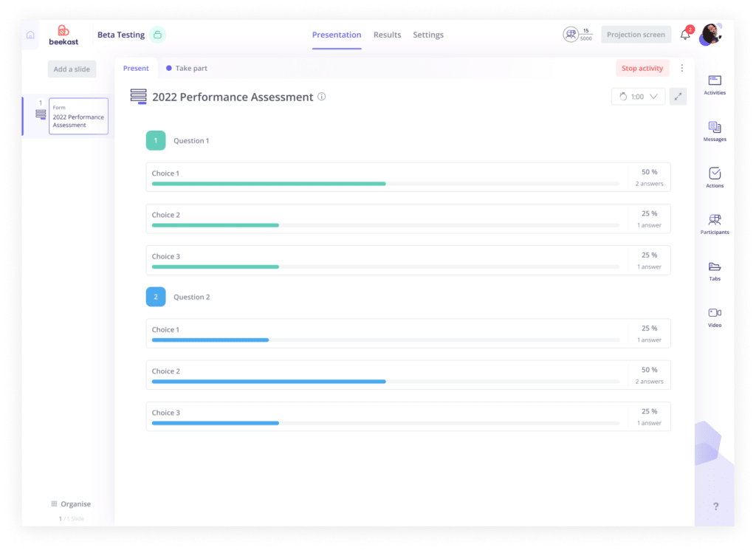Click the Organise grid icon

click(x=54, y=503)
